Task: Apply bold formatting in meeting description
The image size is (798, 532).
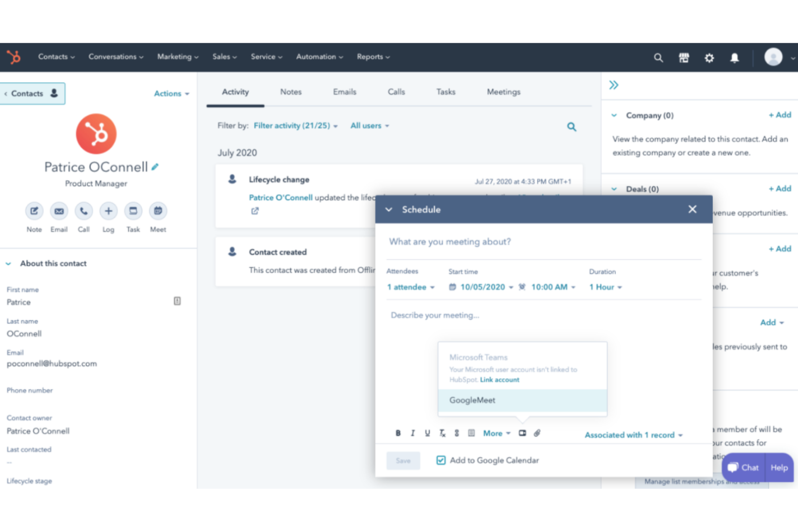Action: coord(398,433)
